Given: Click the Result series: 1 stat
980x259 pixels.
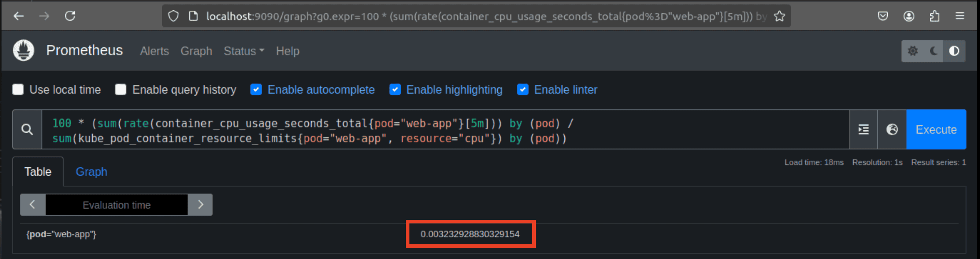Looking at the screenshot, I should pyautogui.click(x=939, y=163).
